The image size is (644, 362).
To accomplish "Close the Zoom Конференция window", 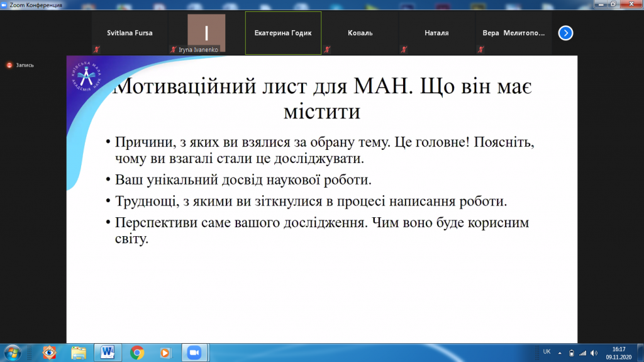I will click(x=631, y=4).
